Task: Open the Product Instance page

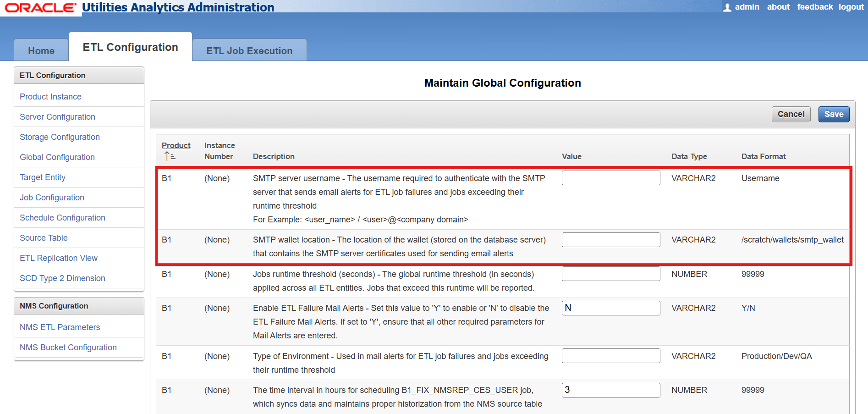Action: click(x=50, y=96)
